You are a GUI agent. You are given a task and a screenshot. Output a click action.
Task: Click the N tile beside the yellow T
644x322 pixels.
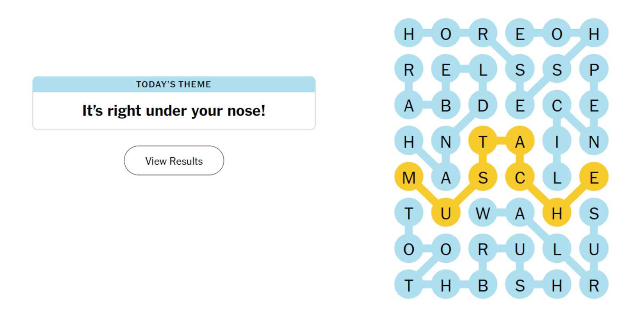pos(446,142)
